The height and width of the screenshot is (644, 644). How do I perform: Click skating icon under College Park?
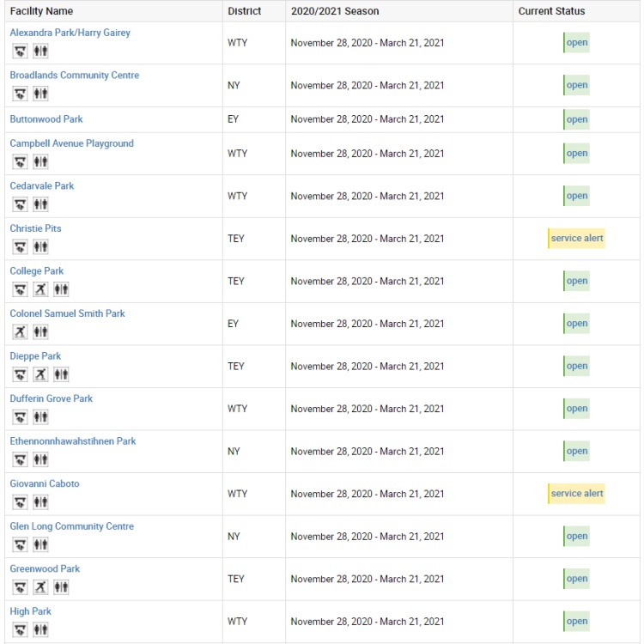tap(40, 289)
